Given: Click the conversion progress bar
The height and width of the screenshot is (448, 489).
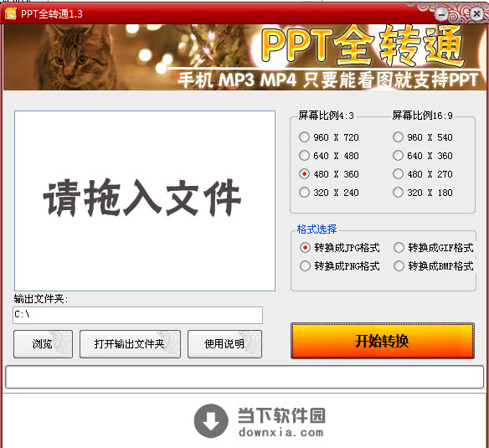Looking at the screenshot, I should tap(244, 377).
